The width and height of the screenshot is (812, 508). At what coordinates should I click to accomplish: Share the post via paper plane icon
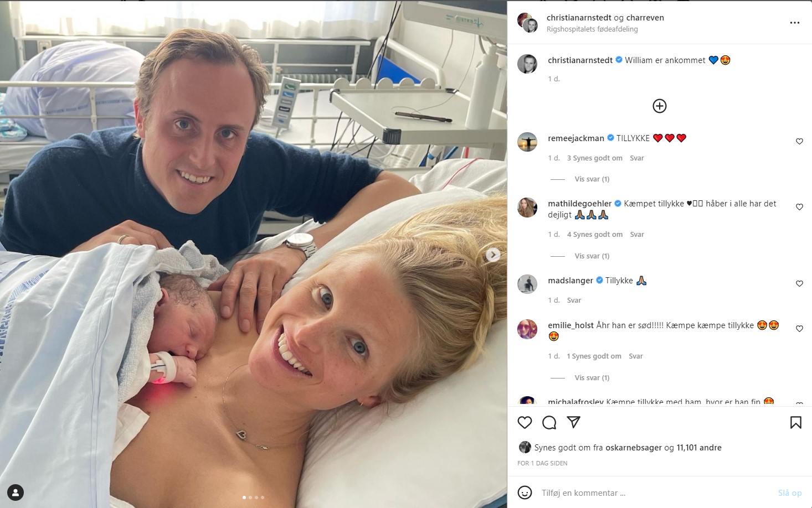tap(573, 423)
